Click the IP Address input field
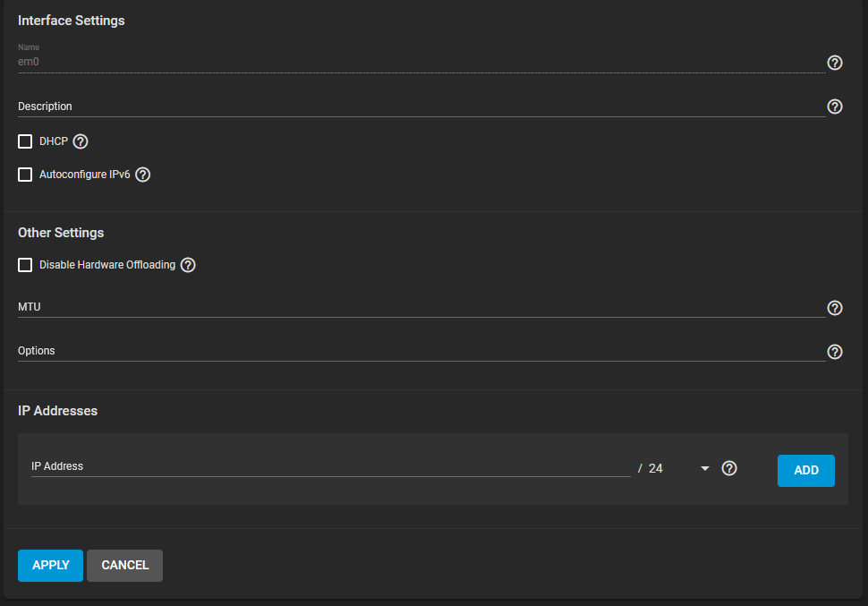Viewport: 868px width, 606px height. (330, 466)
